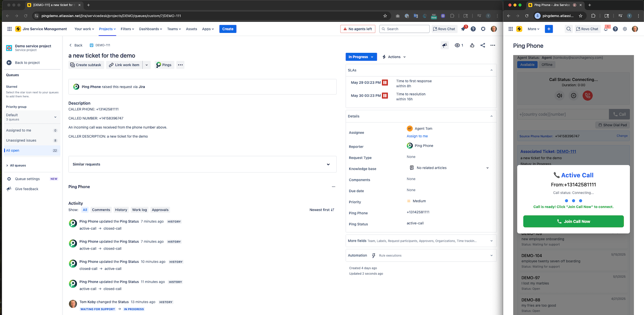644x315 pixels.
Task: Click the thumbs up vote icon
Action: tap(472, 45)
